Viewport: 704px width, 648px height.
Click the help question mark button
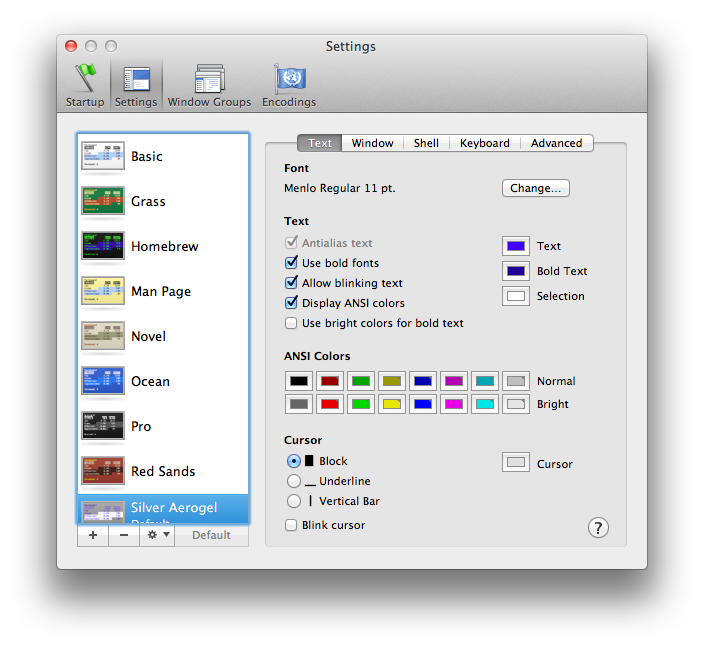coord(598,528)
